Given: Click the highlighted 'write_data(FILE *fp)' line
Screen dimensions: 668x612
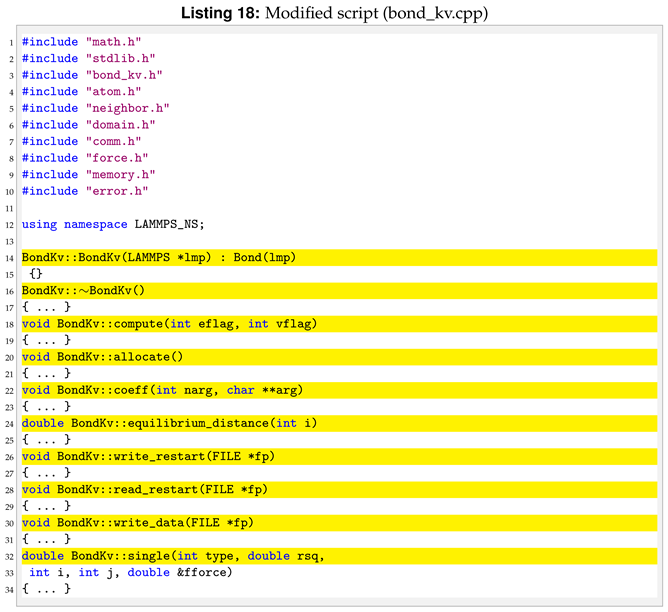Looking at the screenshot, I should pos(339,523).
